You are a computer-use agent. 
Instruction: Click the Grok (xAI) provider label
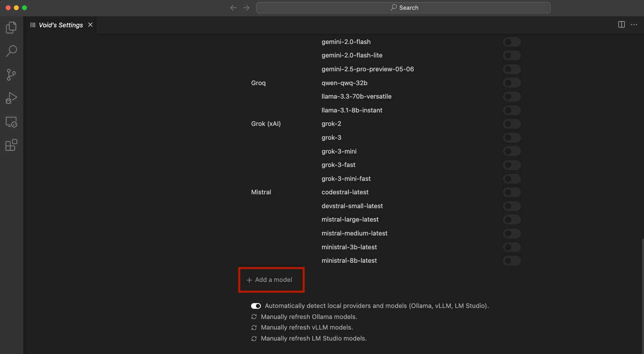click(x=266, y=124)
